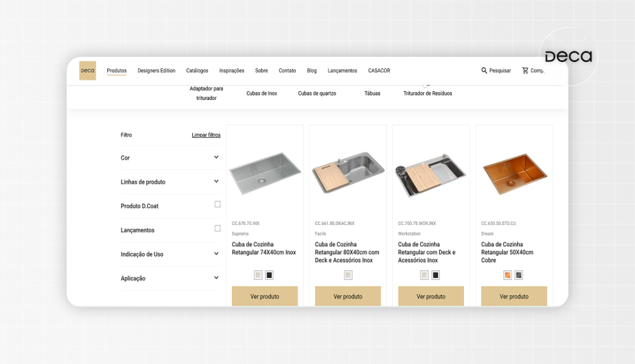
Task: Click Ver produto for Workstation sink
Action: (431, 296)
